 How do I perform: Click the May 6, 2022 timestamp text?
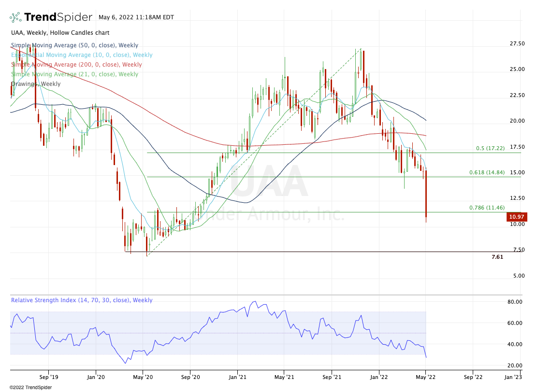pyautogui.click(x=136, y=17)
